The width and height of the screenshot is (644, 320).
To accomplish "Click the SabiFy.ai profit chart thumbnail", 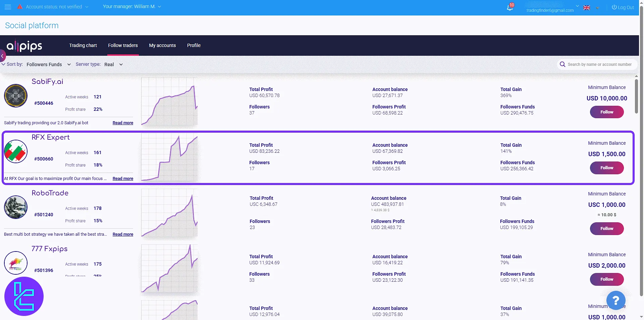I will point(169,102).
